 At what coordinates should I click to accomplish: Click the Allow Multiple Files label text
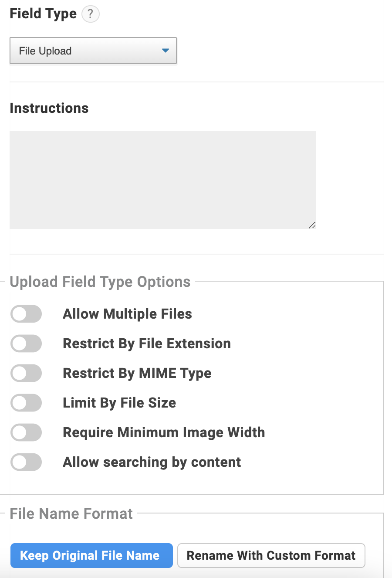pos(128,314)
